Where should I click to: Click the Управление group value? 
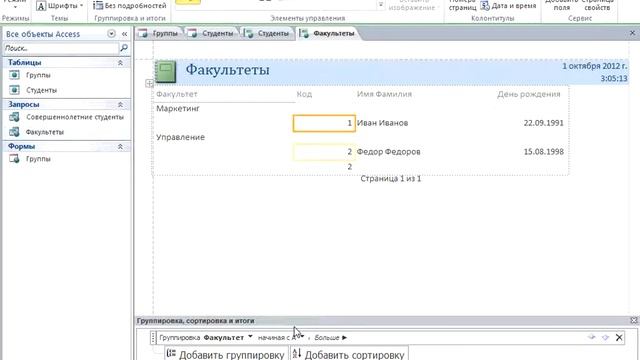[x=180, y=137]
